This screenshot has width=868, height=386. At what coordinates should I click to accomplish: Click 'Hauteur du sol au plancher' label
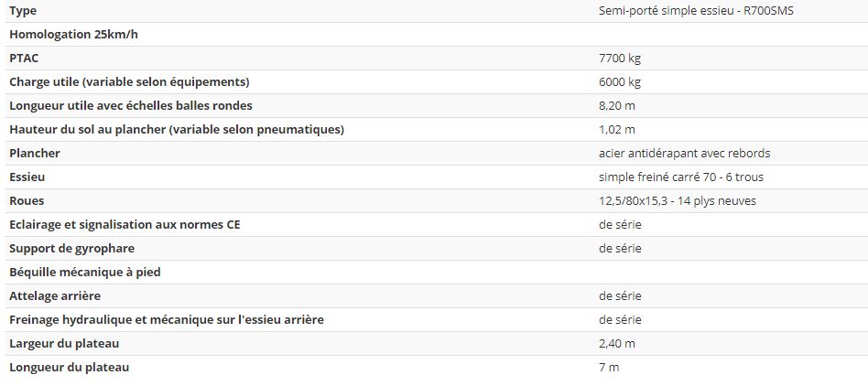point(177,129)
